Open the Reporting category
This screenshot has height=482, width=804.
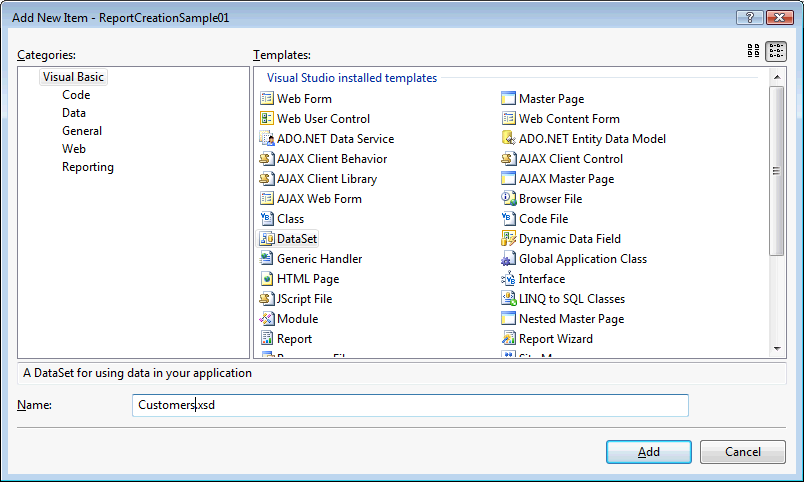coord(88,167)
